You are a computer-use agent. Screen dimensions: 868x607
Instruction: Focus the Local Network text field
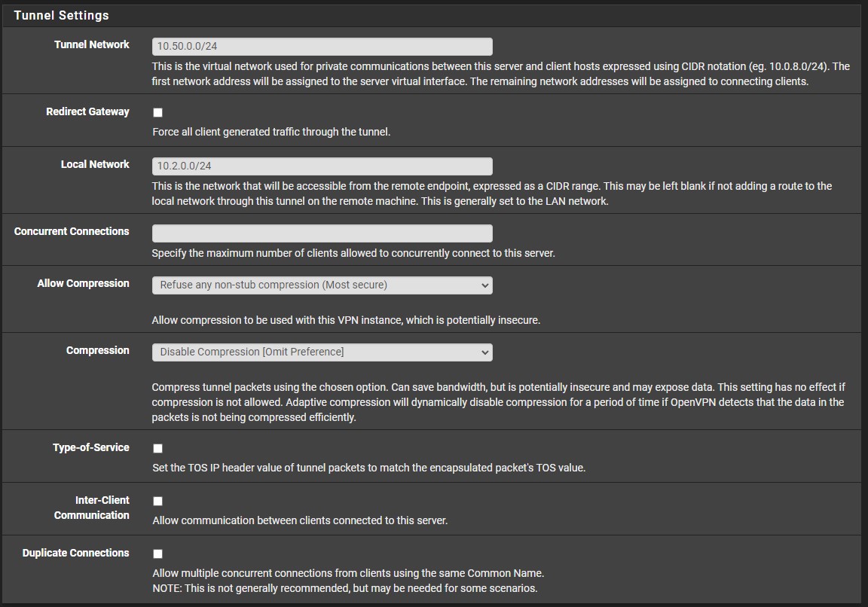click(322, 166)
